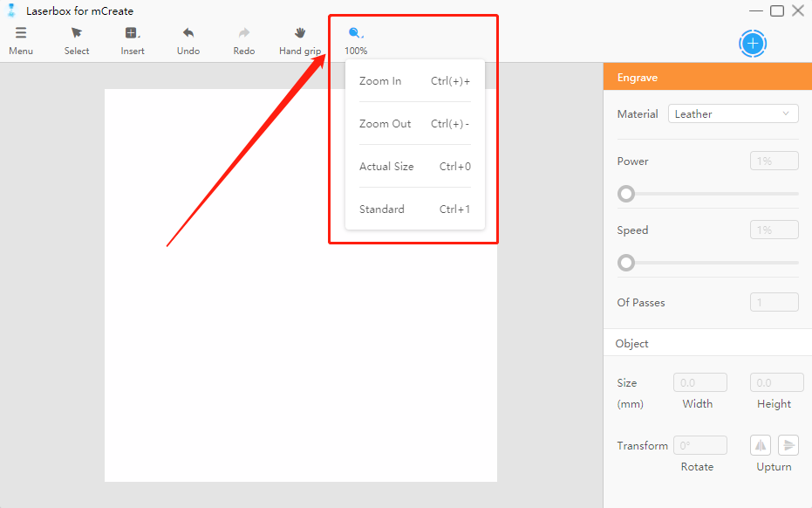Screen dimensions: 812x508
Task: Adjust the Speed slider handle
Action: pyautogui.click(x=626, y=263)
